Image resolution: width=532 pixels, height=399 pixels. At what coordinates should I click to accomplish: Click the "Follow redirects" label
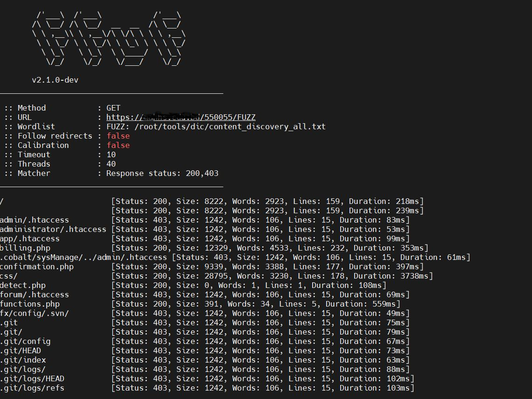coord(55,136)
